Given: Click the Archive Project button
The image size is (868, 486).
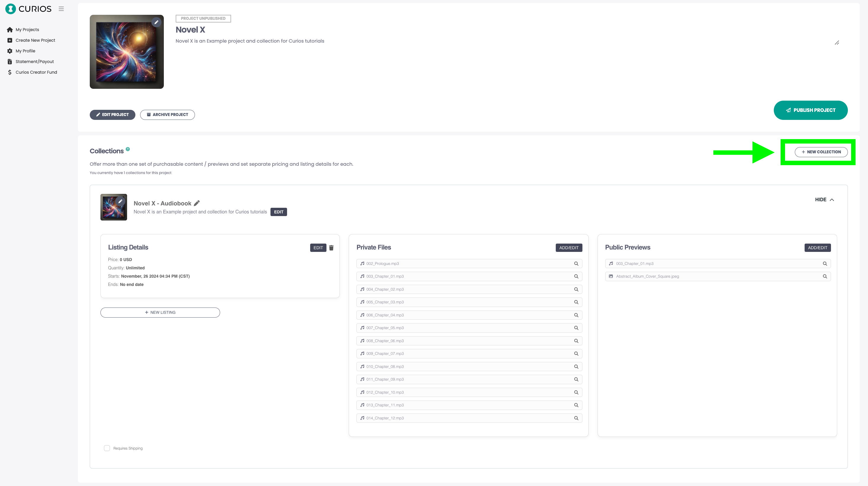Looking at the screenshot, I should click(x=167, y=115).
